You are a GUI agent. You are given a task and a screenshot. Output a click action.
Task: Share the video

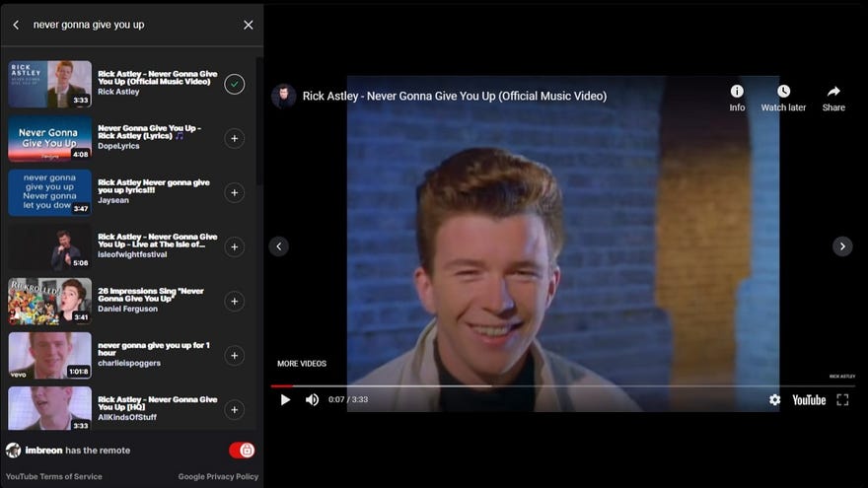click(x=833, y=97)
